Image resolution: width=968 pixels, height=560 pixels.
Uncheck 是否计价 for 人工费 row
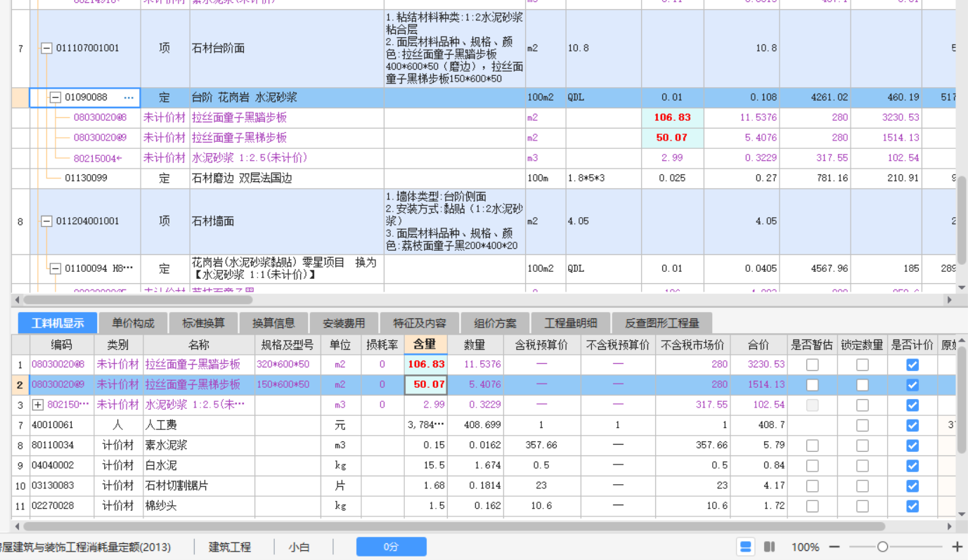(912, 425)
